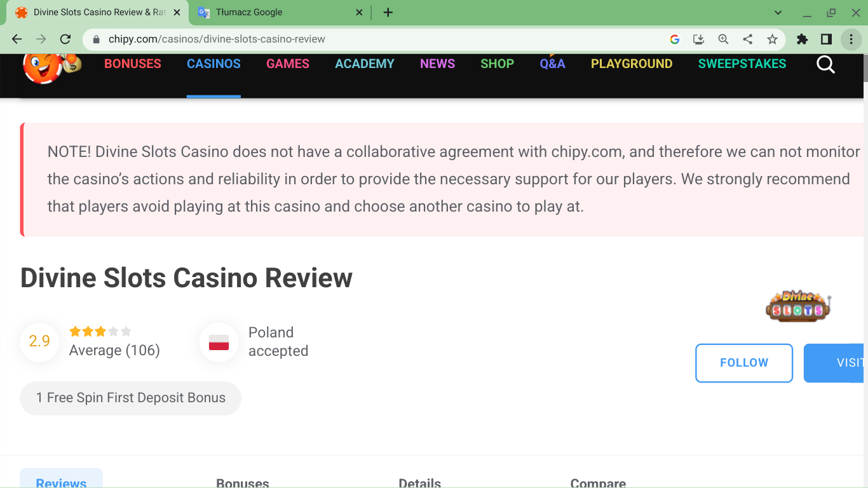Image resolution: width=868 pixels, height=488 pixels.
Task: Open the browser Extensions puzzle icon
Action: tap(802, 39)
